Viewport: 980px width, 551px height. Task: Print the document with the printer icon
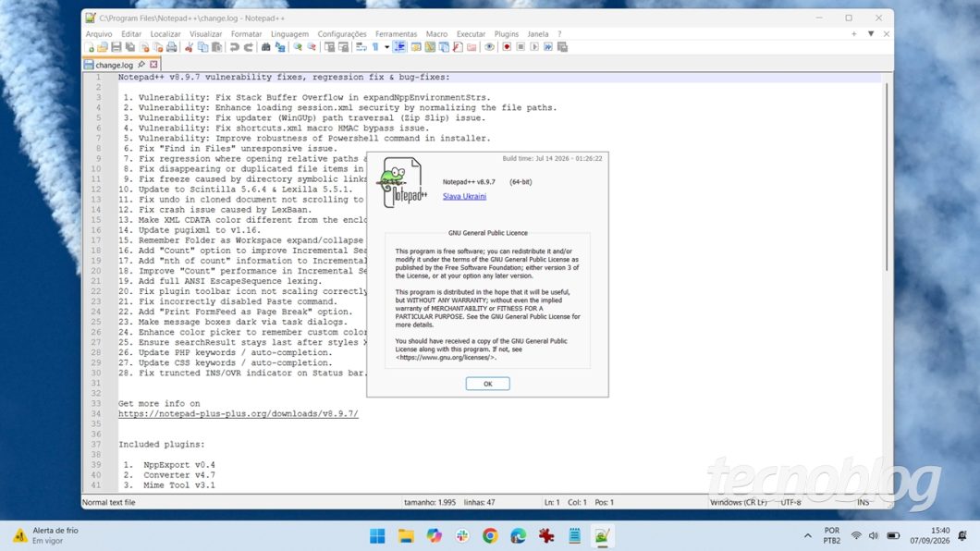(172, 47)
